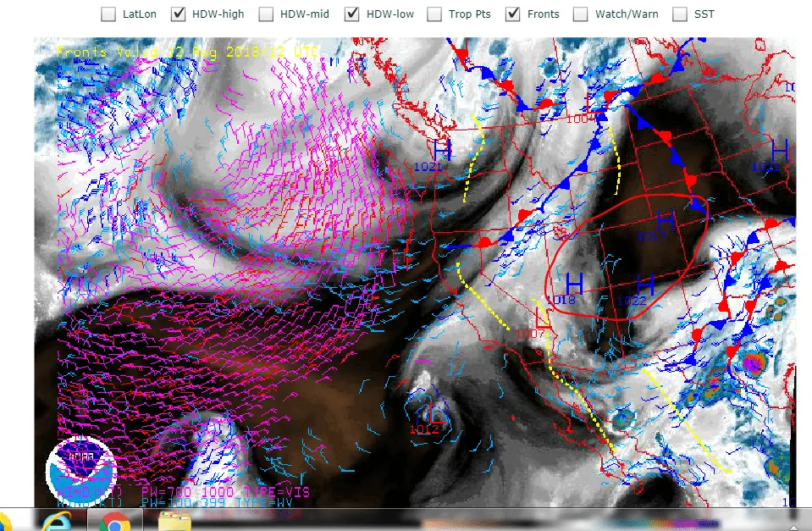Select the "Fronts Valid 12 Aug 2018/12 UTC" caption
Screen dimensions: 812x531
188,52
